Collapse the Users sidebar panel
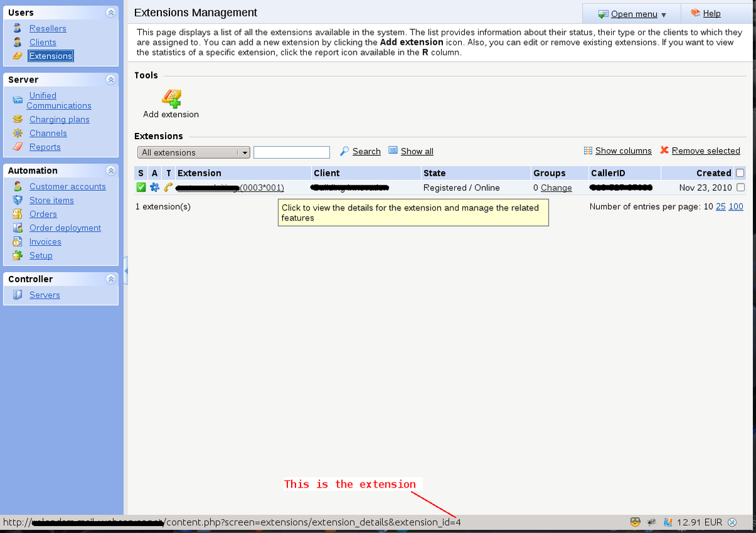The image size is (756, 533). (111, 12)
